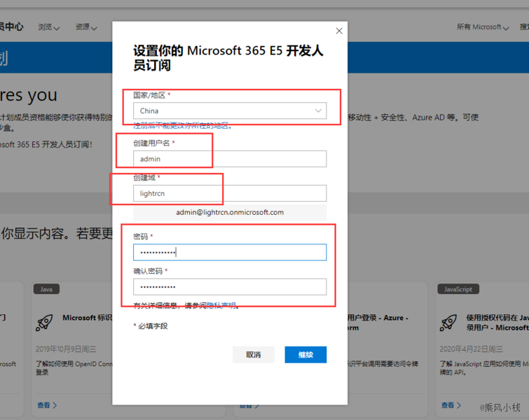Click the 继续 continue button
This screenshot has width=529, height=420.
point(305,355)
